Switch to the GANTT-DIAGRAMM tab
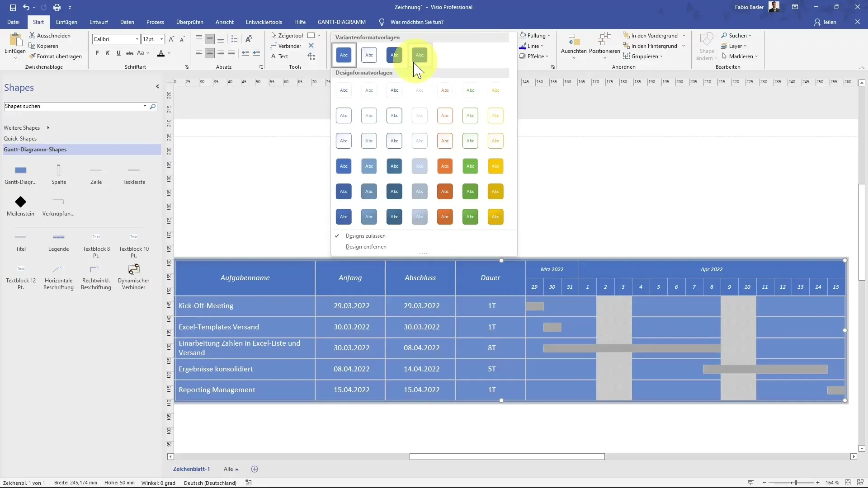 [341, 22]
